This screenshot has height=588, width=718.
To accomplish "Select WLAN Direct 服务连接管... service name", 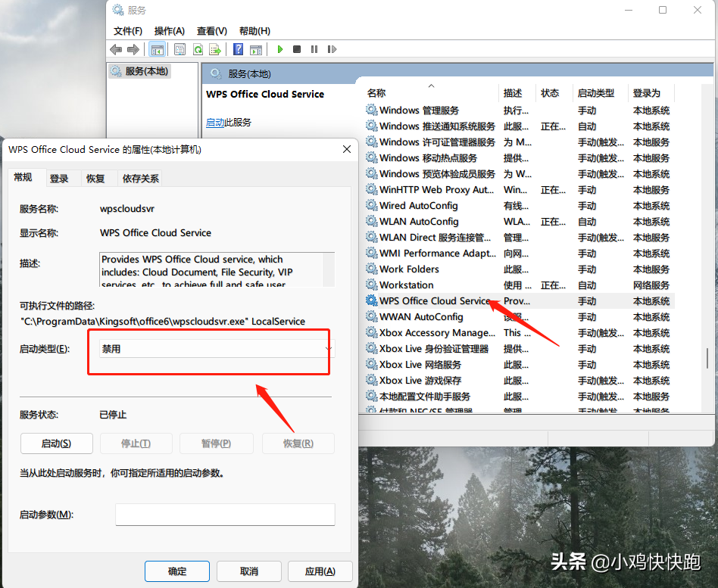I will 435,237.
